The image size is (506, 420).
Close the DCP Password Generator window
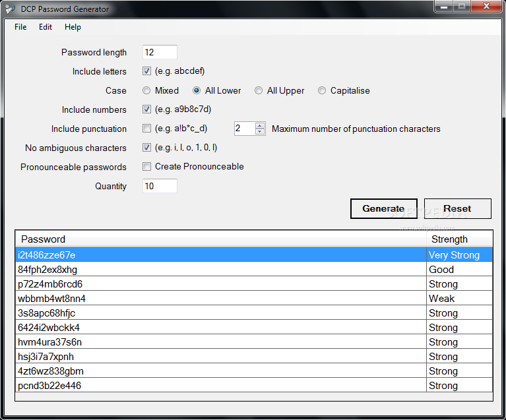[x=486, y=6]
